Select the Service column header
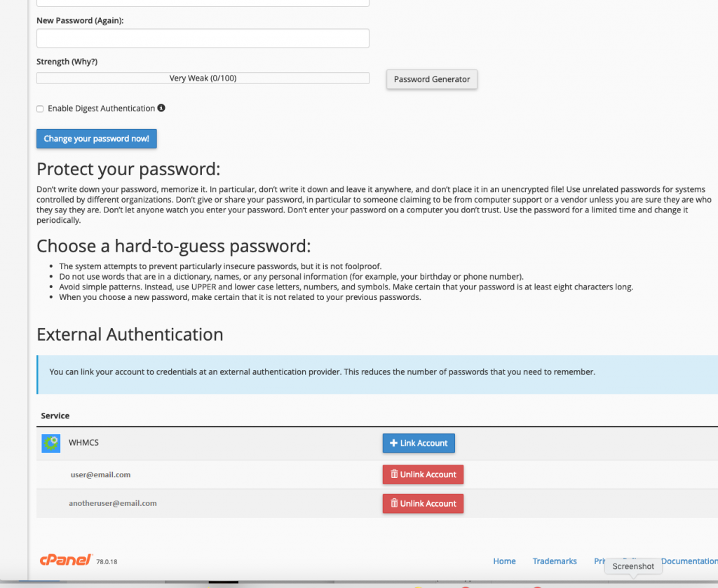 [x=55, y=416]
